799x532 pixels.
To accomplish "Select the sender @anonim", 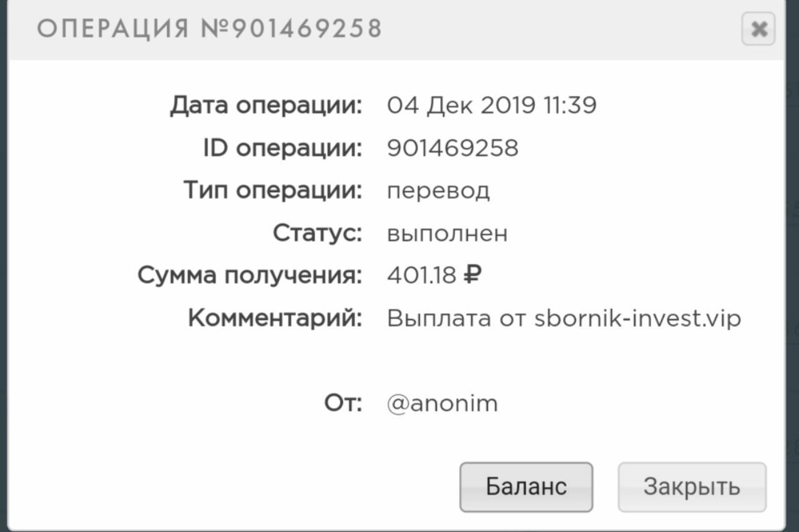I will [443, 404].
